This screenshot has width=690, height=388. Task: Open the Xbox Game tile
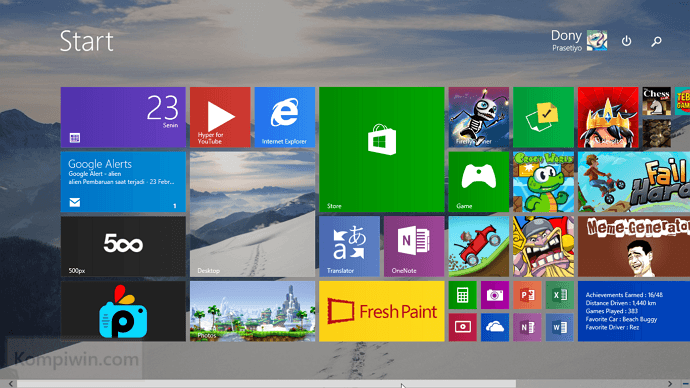tap(479, 182)
